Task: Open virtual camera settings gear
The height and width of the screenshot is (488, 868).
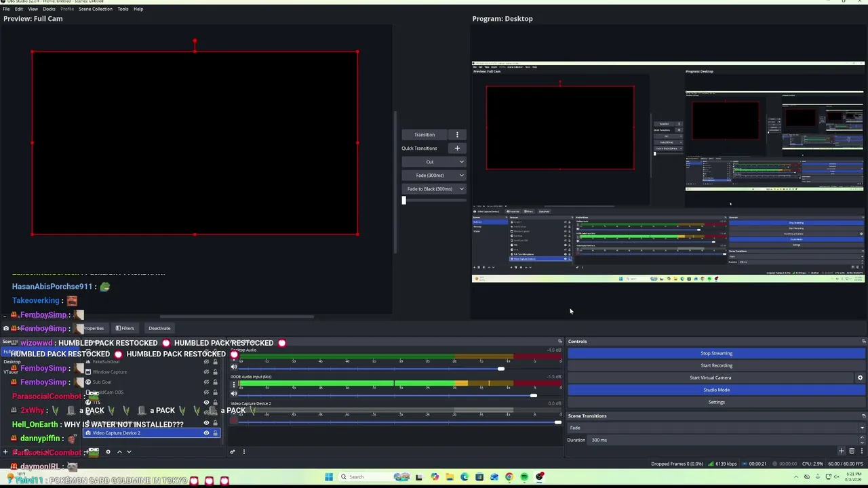Action: coord(860,378)
